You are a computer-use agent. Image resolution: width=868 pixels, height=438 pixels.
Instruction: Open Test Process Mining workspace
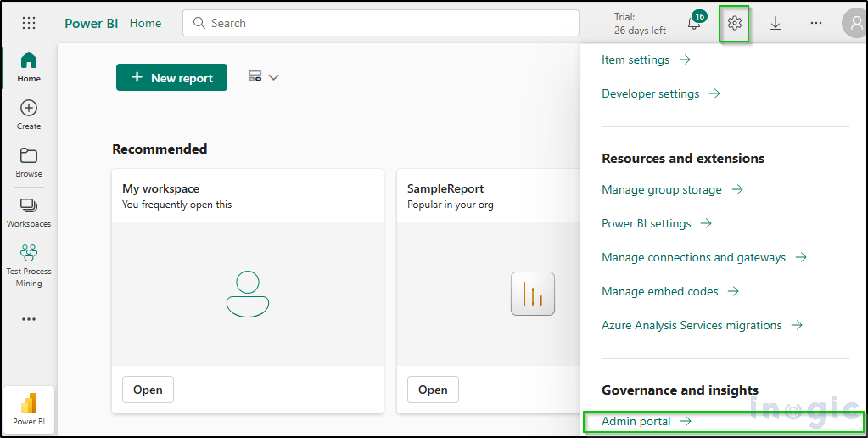29,266
